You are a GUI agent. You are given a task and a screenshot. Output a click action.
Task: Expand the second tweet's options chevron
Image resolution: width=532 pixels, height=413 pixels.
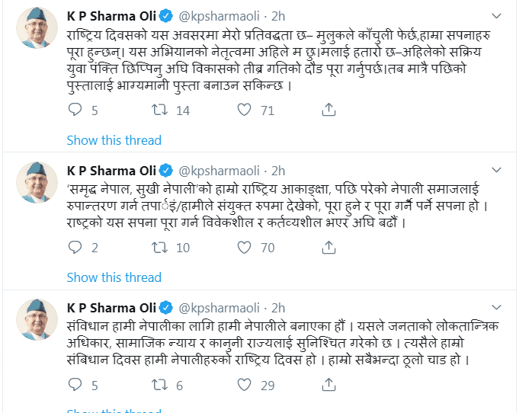(x=496, y=169)
